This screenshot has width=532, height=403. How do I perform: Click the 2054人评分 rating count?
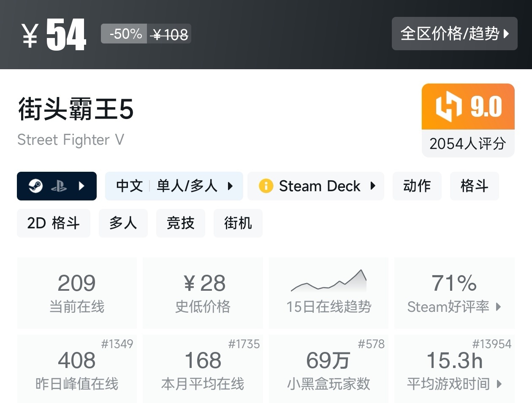click(468, 143)
